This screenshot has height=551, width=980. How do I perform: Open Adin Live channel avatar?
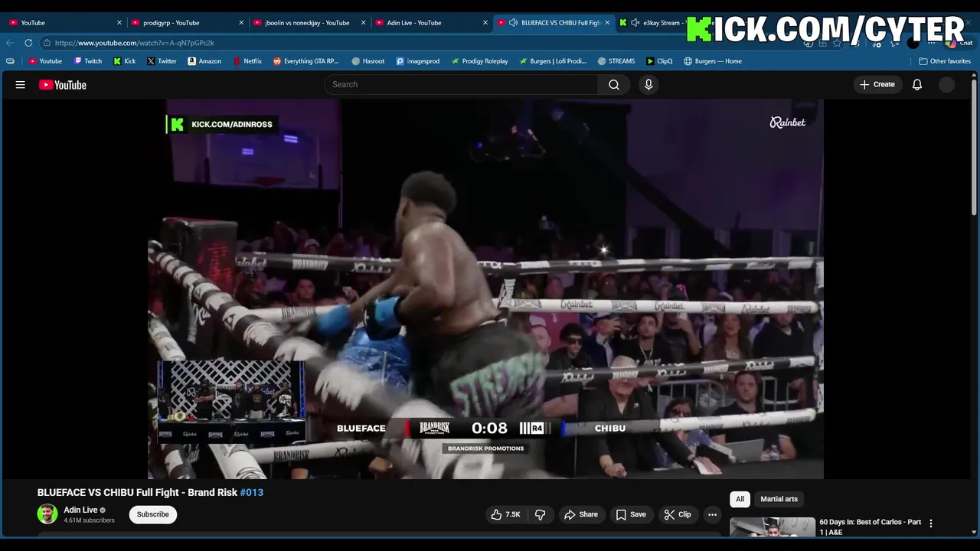tap(47, 514)
